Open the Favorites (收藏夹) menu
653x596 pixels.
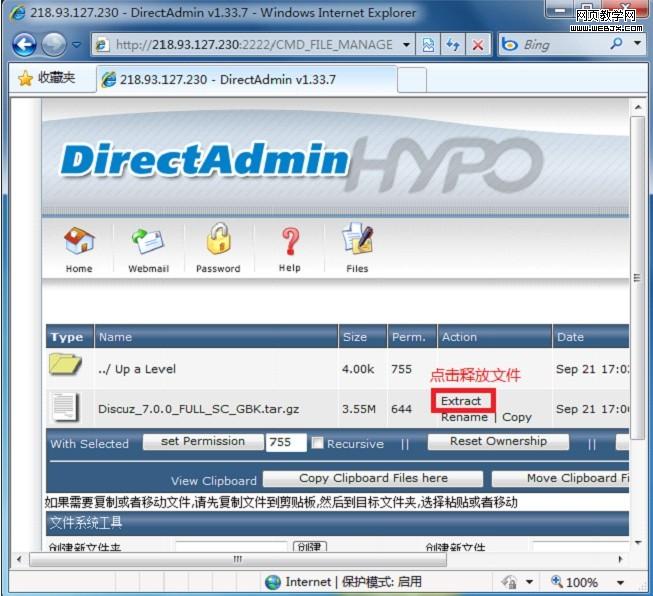[x=47, y=78]
